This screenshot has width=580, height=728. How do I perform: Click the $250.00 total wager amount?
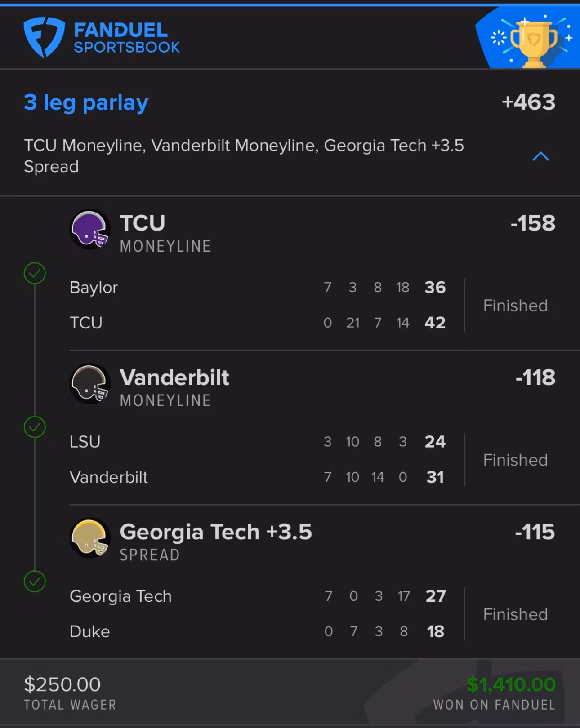coord(62,685)
